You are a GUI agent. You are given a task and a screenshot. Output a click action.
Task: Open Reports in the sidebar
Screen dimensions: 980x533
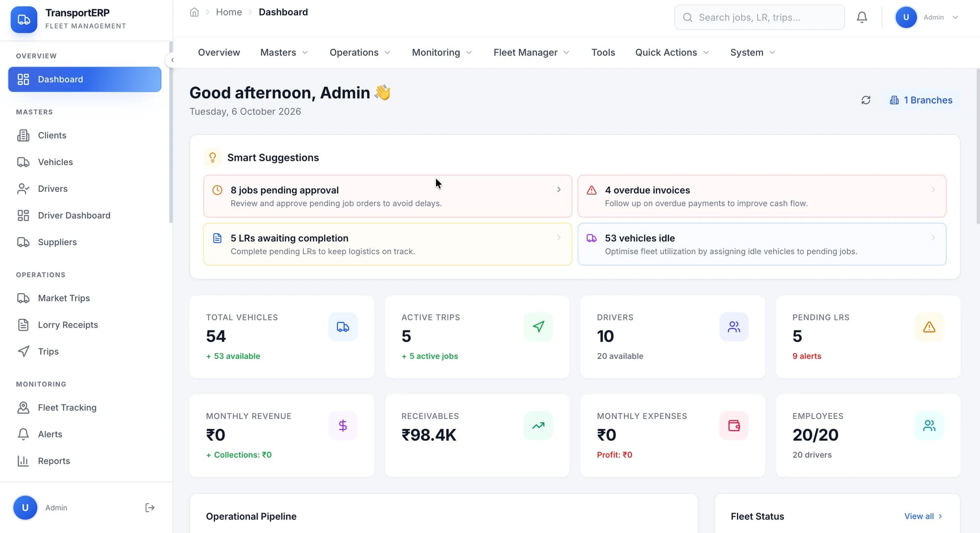click(85, 461)
